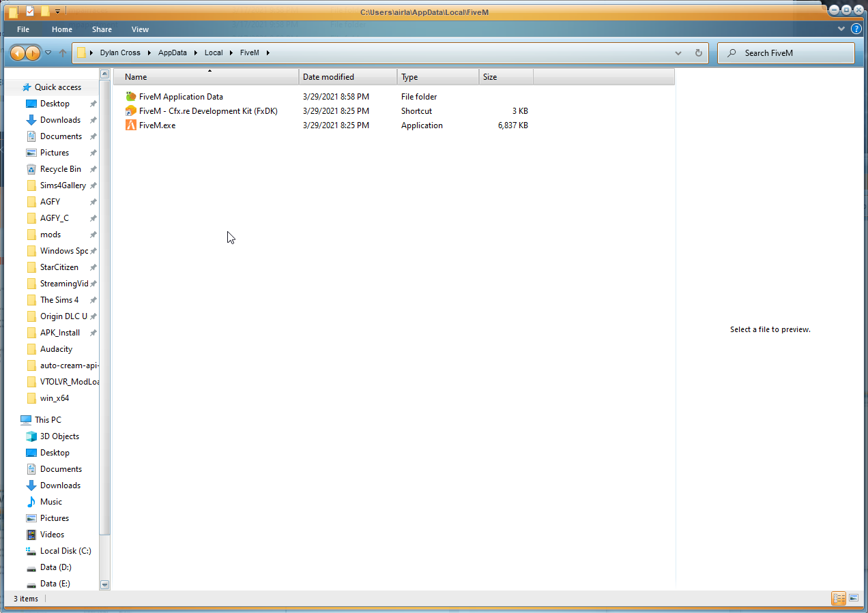This screenshot has height=613, width=868.
Task: Switch to the View ribbon tab
Action: click(140, 29)
